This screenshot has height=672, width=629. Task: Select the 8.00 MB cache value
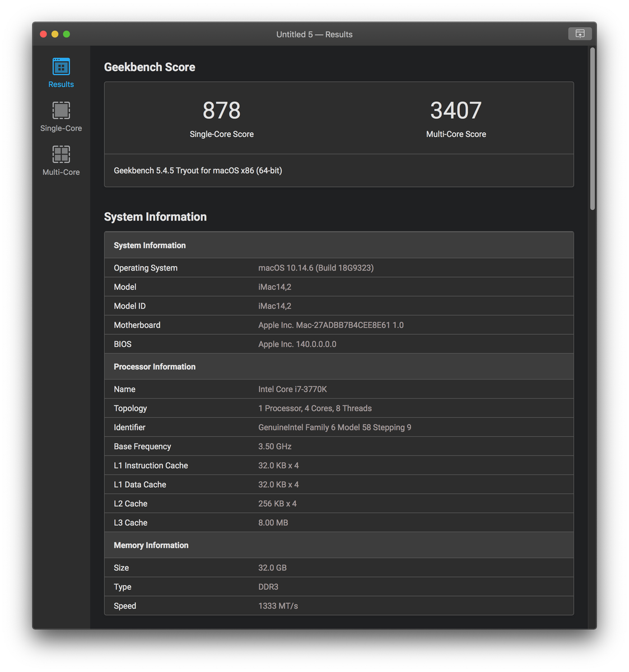[x=273, y=522]
